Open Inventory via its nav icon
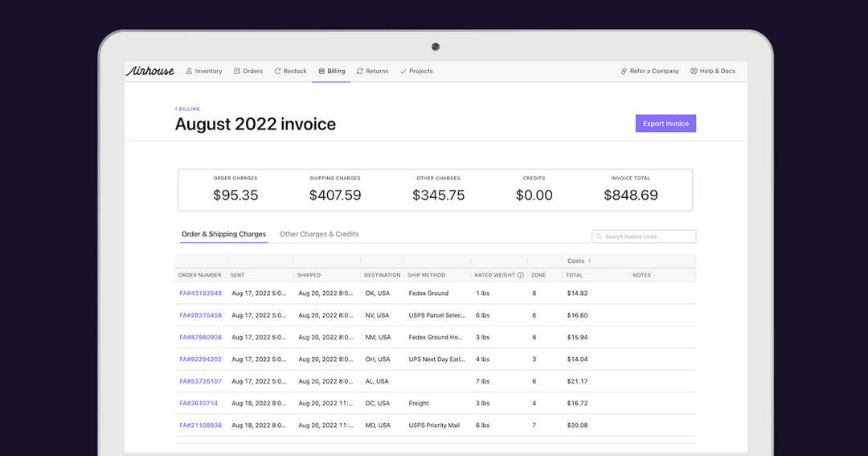The image size is (868, 456). 189,71
